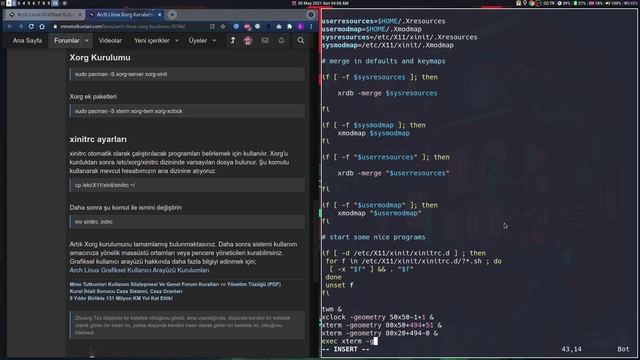Image resolution: width=640 pixels, height=360 pixels.
Task: Click the browser address bar URL
Action: coord(122,27)
